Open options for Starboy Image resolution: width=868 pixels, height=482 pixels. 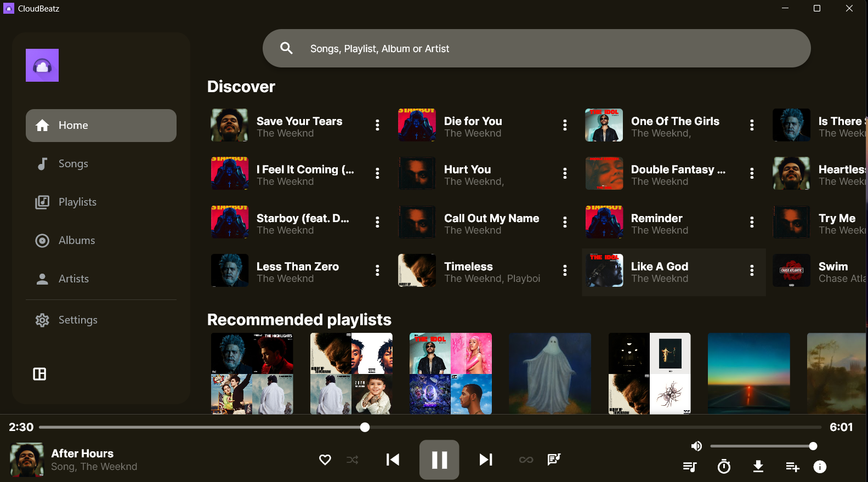[377, 222]
